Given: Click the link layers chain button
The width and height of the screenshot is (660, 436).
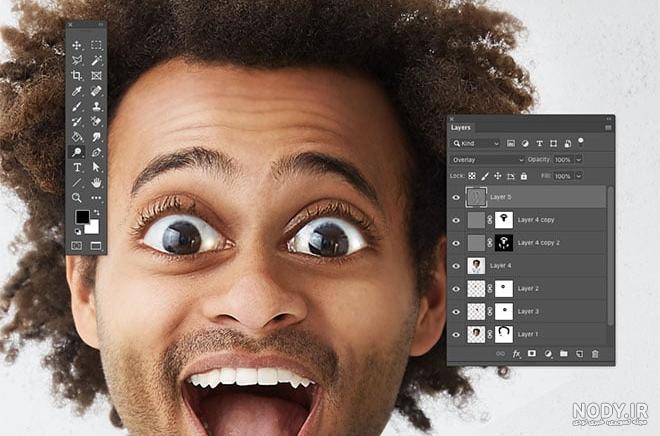Looking at the screenshot, I should [500, 354].
